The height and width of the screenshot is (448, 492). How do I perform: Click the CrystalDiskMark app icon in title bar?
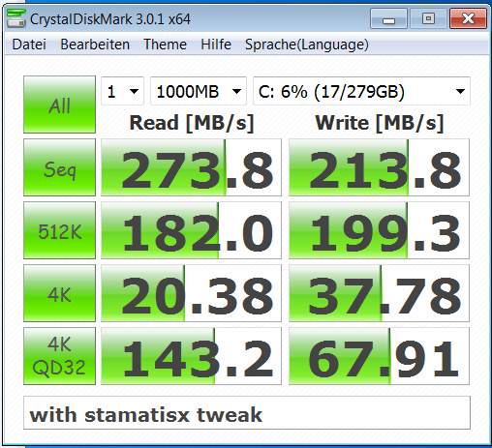click(16, 18)
